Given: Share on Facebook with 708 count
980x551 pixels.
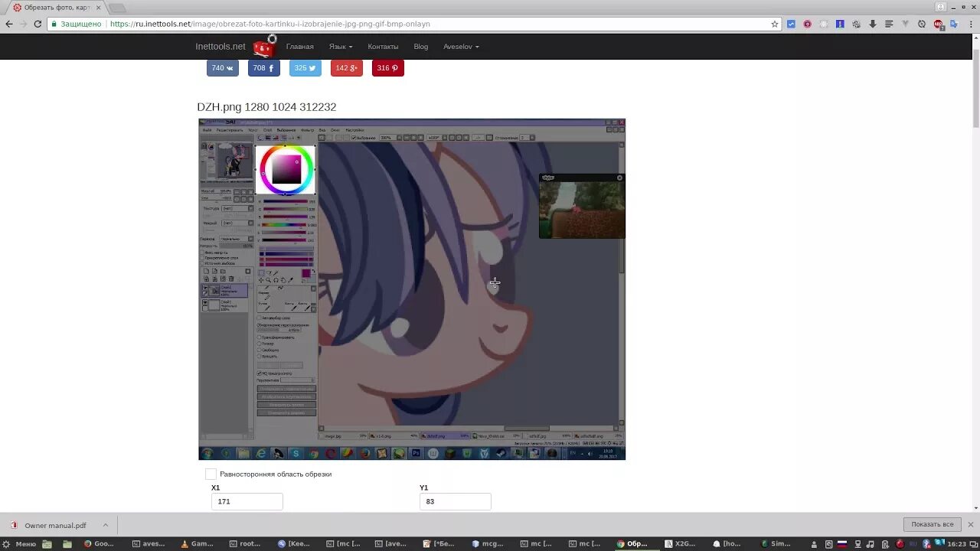Looking at the screenshot, I should click(264, 68).
